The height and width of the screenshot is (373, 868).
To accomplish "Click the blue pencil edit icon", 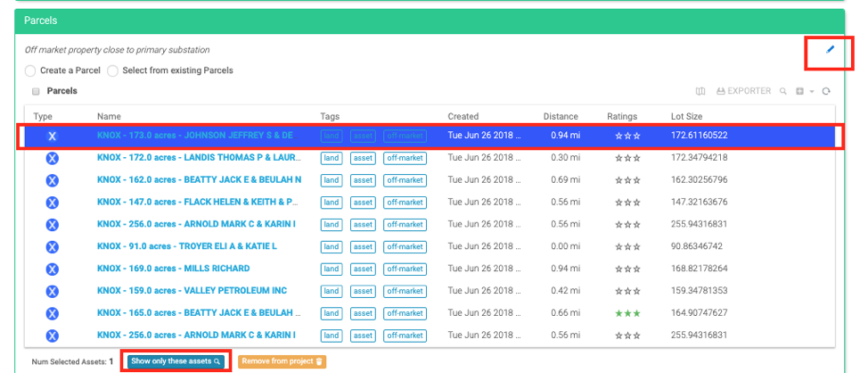I will [830, 50].
